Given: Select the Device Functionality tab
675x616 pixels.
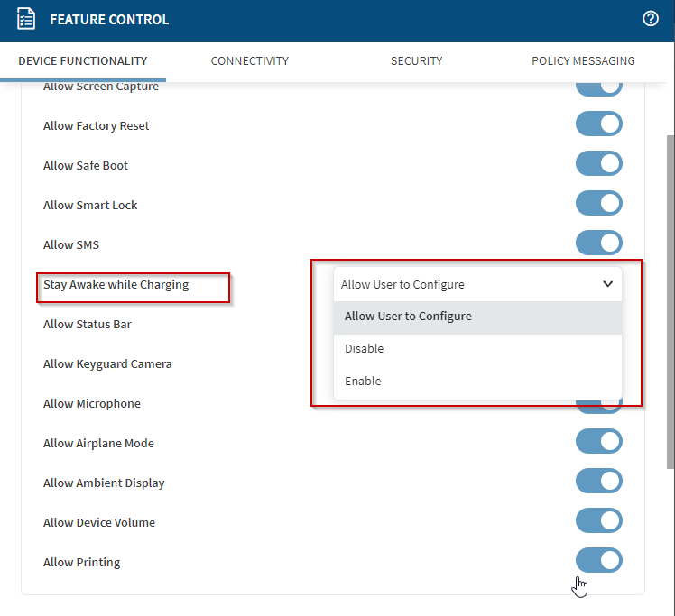Looking at the screenshot, I should tap(83, 61).
